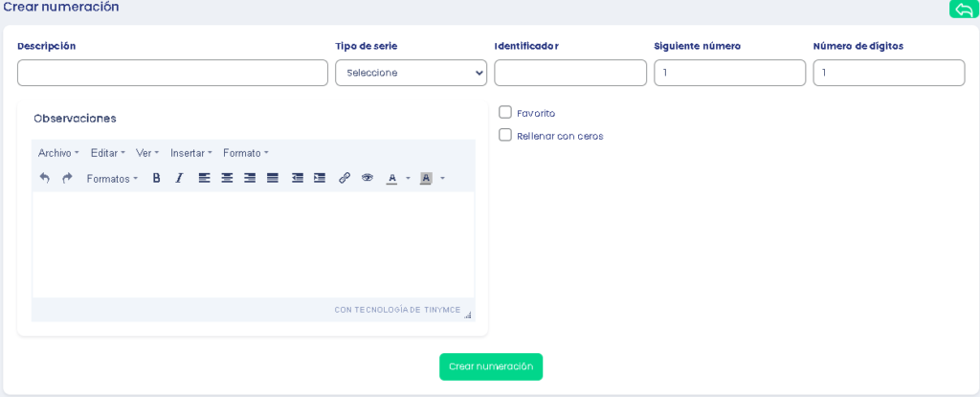Open the Insertar menu

[191, 153]
